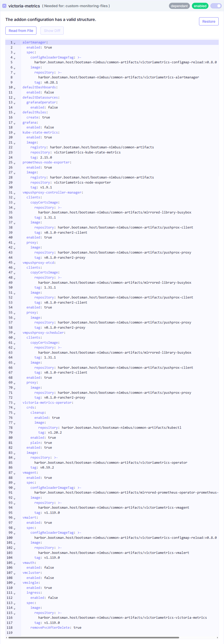Fold the vmsingle block on line 109
224x644 pixels.
[x=15, y=583]
